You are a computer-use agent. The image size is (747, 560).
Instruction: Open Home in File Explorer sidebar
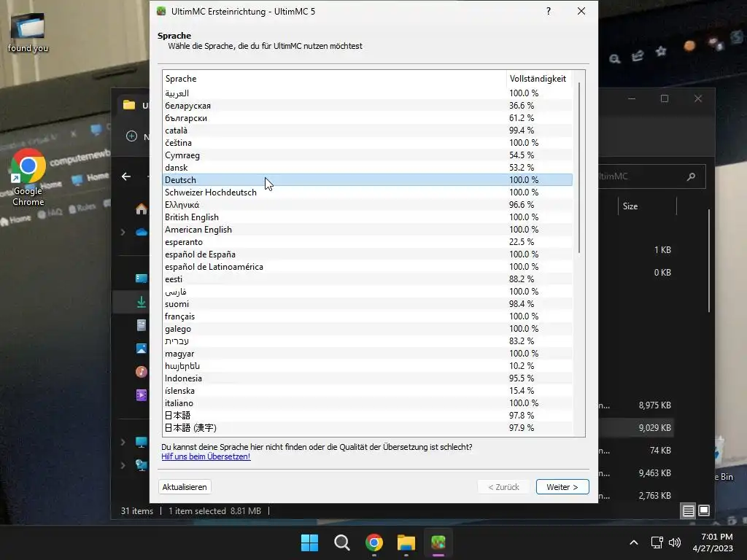pyautogui.click(x=141, y=209)
